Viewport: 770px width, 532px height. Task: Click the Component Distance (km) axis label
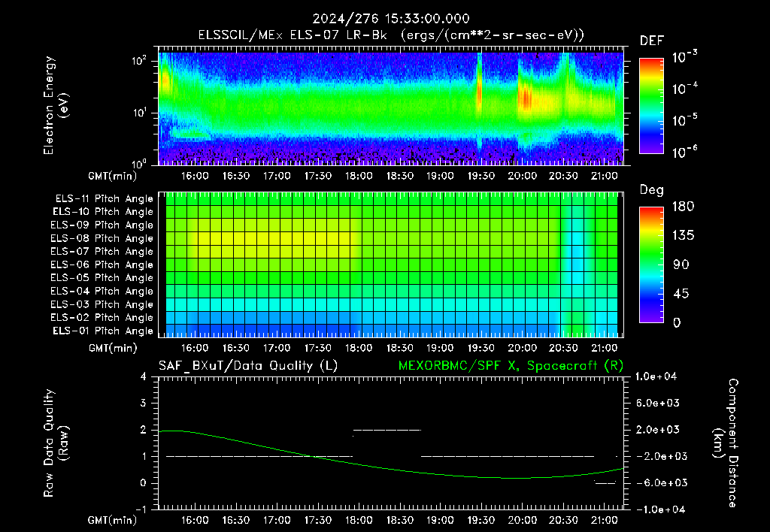coord(726,443)
